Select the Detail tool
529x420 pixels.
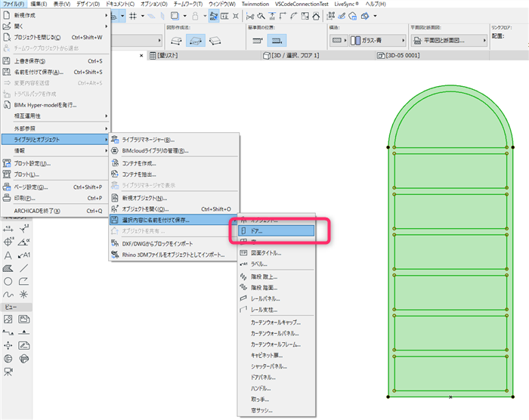coord(8,359)
